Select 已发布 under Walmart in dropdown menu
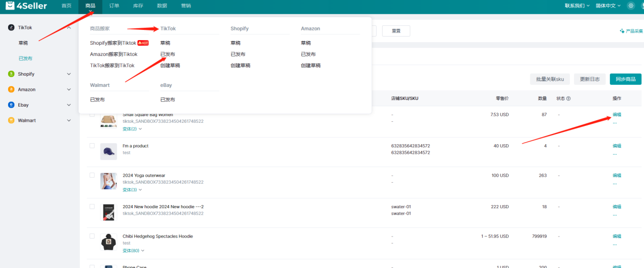The image size is (644, 268). click(x=97, y=99)
